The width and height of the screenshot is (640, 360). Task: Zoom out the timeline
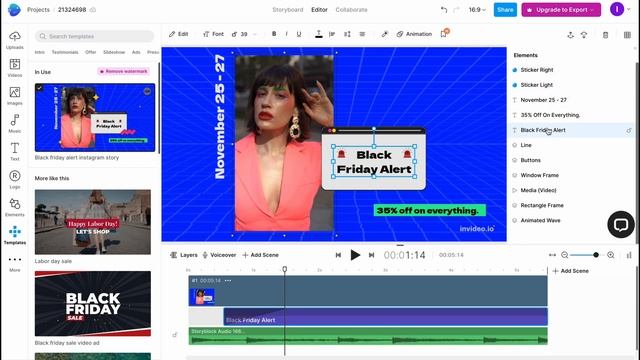coord(564,255)
